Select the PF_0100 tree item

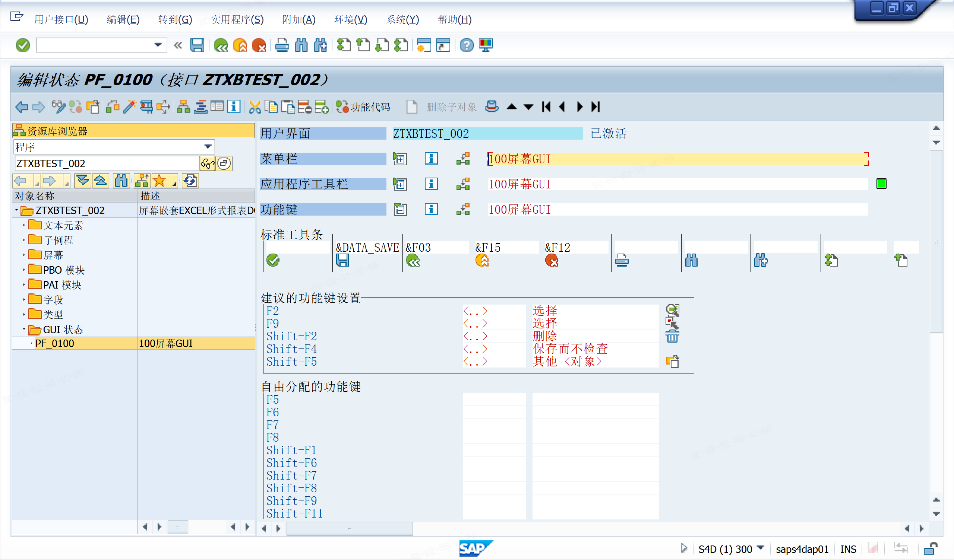pos(54,344)
